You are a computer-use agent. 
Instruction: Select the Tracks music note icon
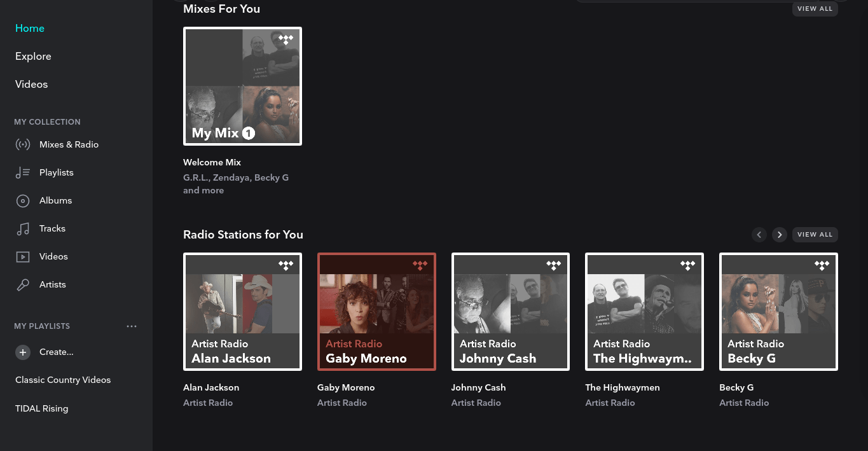pyautogui.click(x=23, y=228)
